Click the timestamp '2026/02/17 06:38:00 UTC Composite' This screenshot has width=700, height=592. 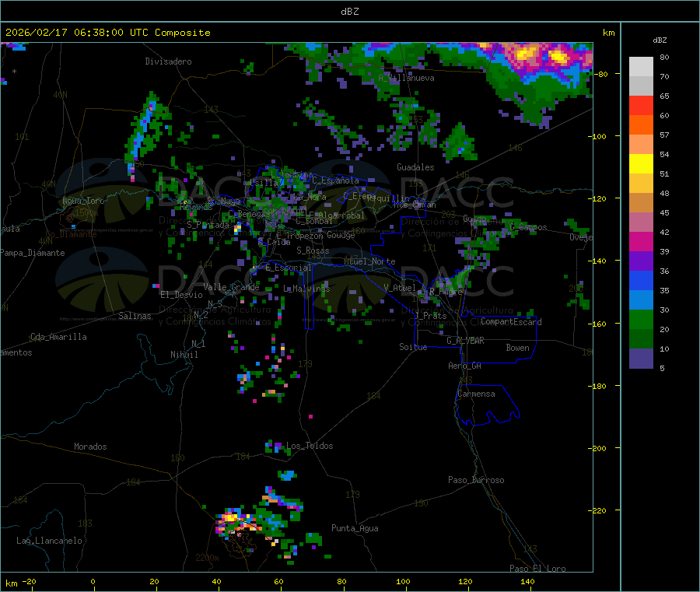(x=108, y=33)
